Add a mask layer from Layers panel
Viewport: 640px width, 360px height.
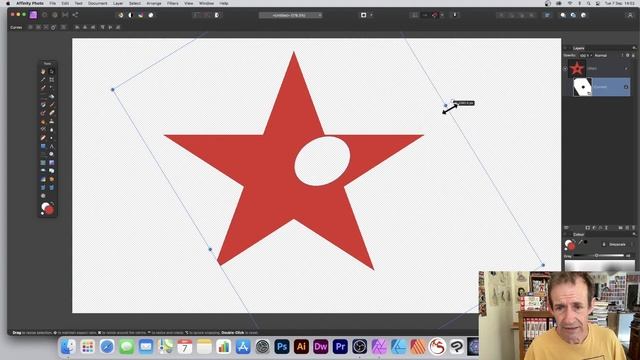(x=588, y=228)
